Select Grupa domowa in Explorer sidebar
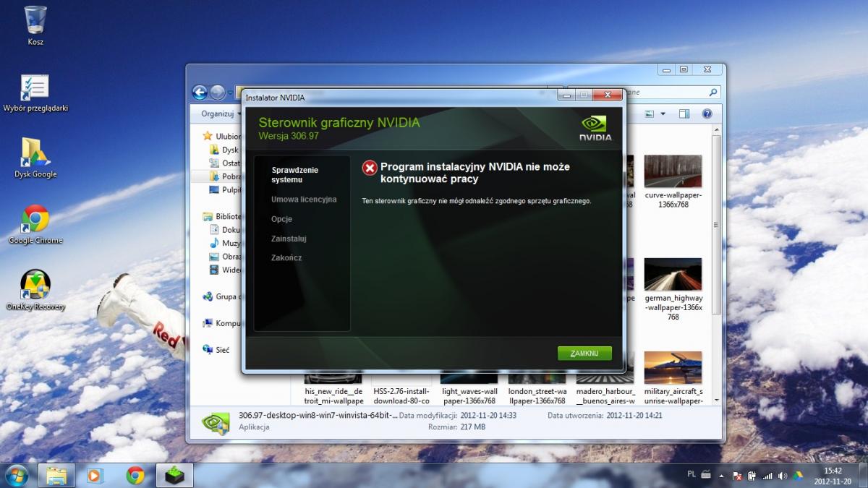 222,296
